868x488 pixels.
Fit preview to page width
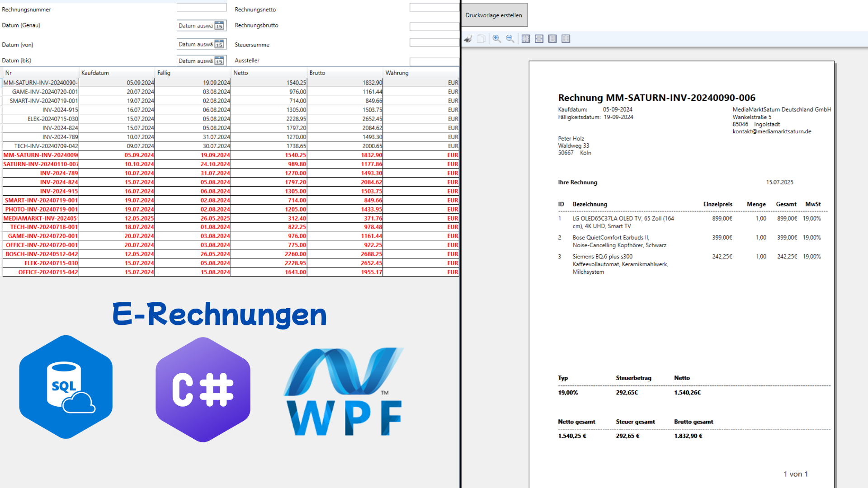click(539, 39)
